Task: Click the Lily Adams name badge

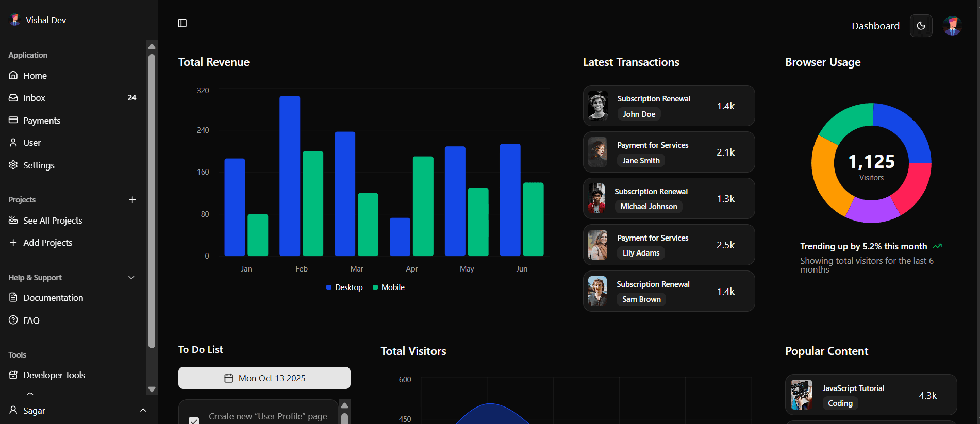Action: [641, 253]
